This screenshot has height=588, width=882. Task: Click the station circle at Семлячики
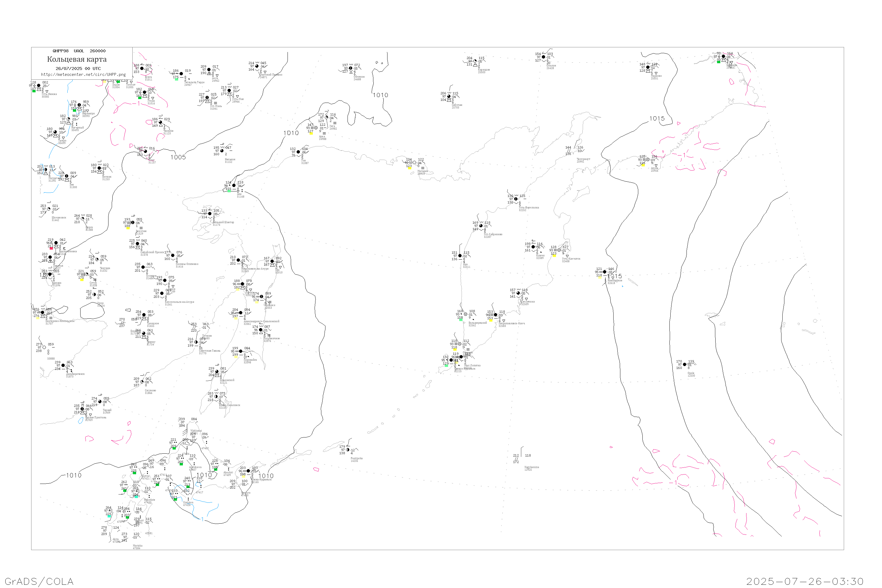(x=519, y=293)
